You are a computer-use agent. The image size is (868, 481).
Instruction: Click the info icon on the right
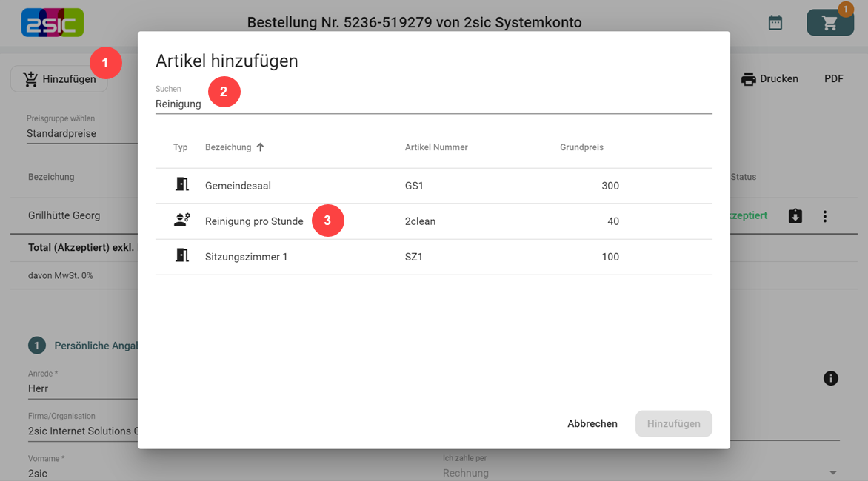point(831,378)
